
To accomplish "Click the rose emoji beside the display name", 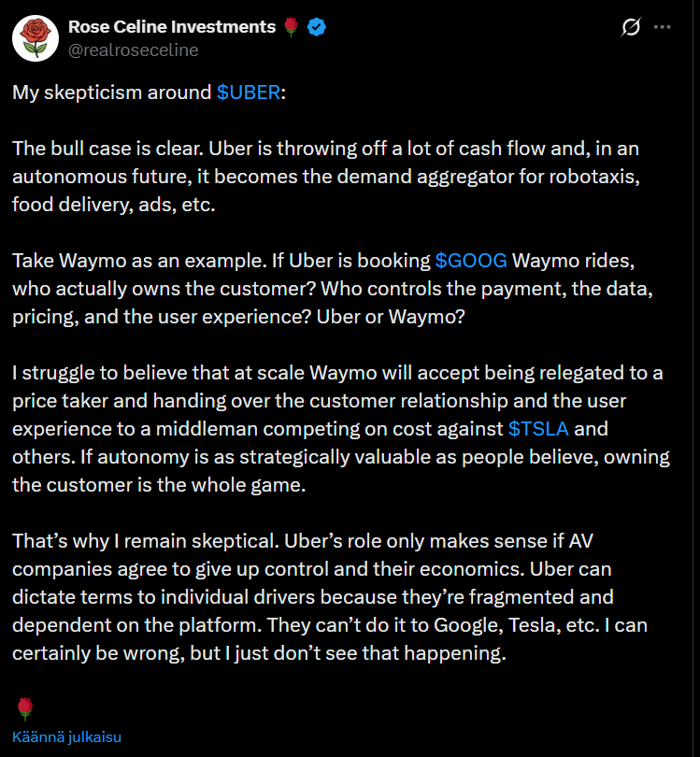I will pos(292,27).
